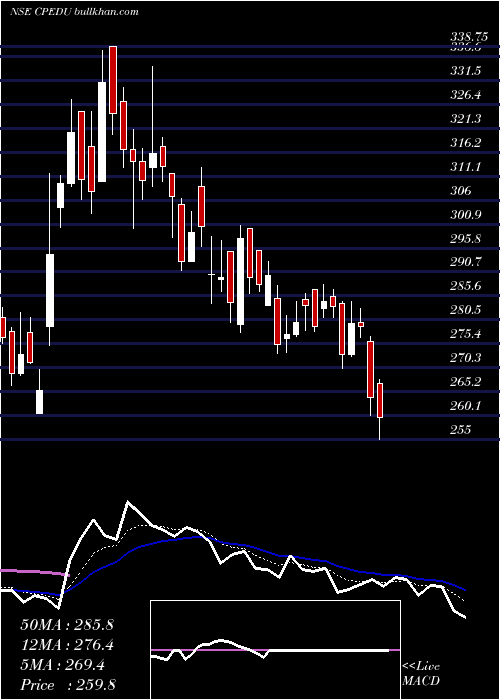Select the 300.9 price axis label
This screenshot has height=700, width=500.
coord(466,215)
